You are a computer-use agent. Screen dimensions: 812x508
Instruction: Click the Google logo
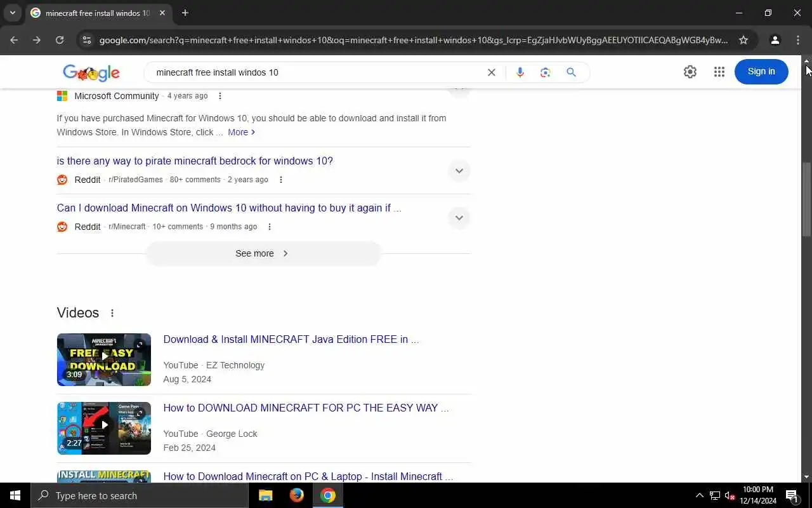pyautogui.click(x=91, y=72)
